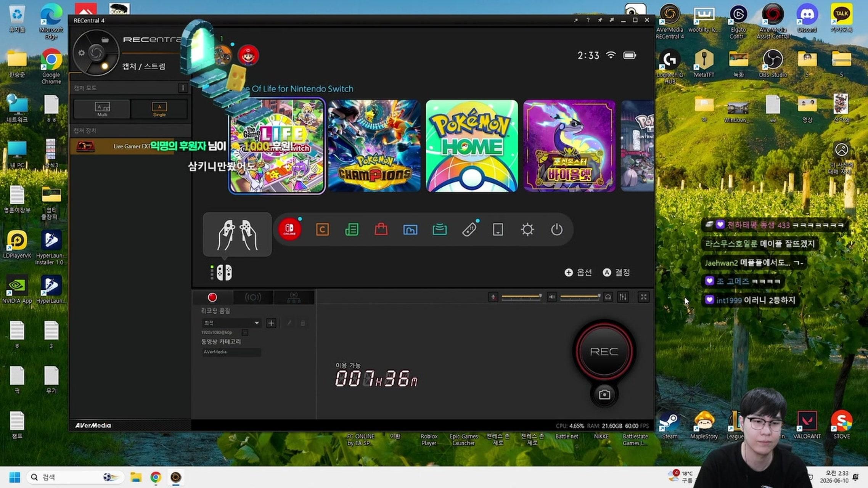Open Chrome from the taskbar
The height and width of the screenshot is (488, 868).
pos(156,477)
